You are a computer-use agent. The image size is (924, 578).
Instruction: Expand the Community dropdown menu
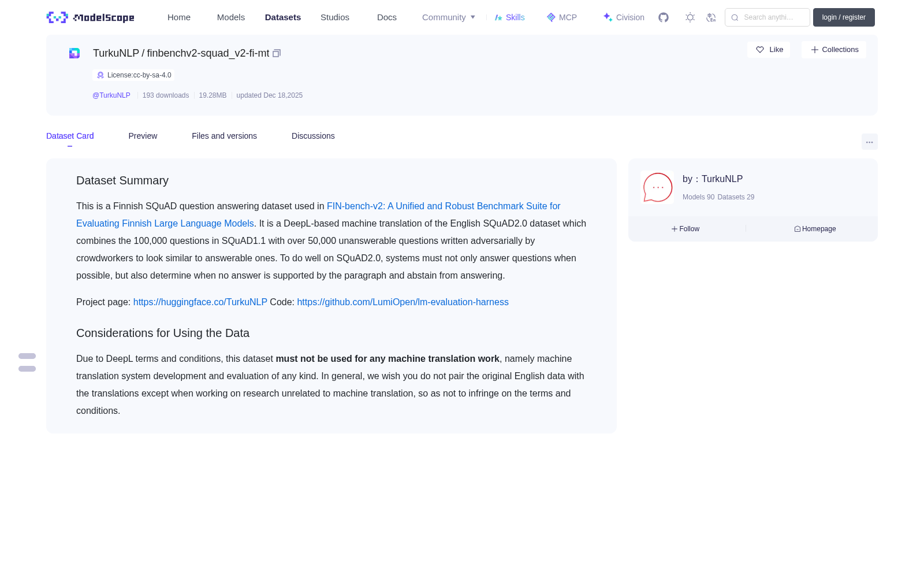[449, 17]
